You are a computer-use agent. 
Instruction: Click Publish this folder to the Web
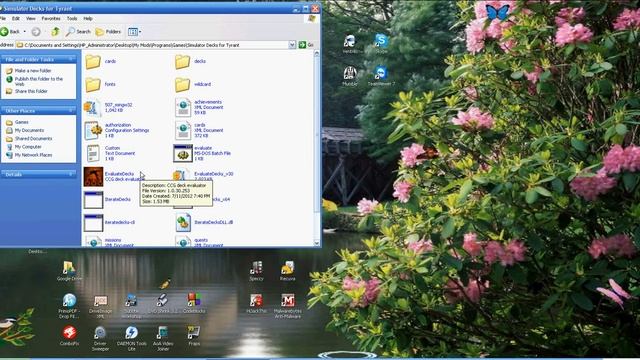[39, 81]
